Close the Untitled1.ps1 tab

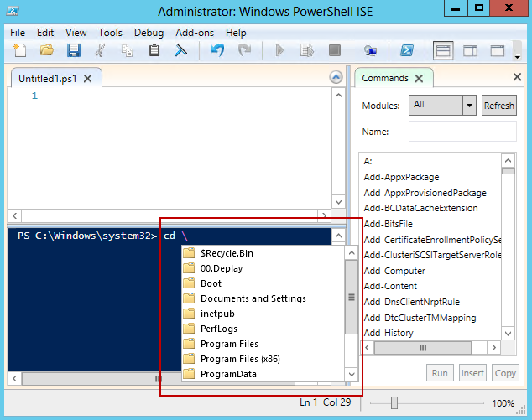click(x=87, y=79)
